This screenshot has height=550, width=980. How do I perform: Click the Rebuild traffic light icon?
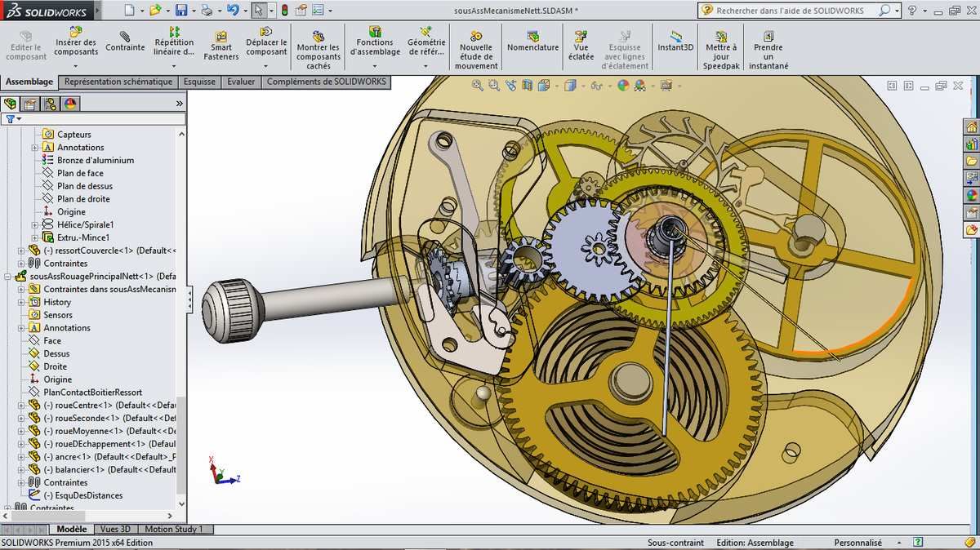[x=284, y=11]
